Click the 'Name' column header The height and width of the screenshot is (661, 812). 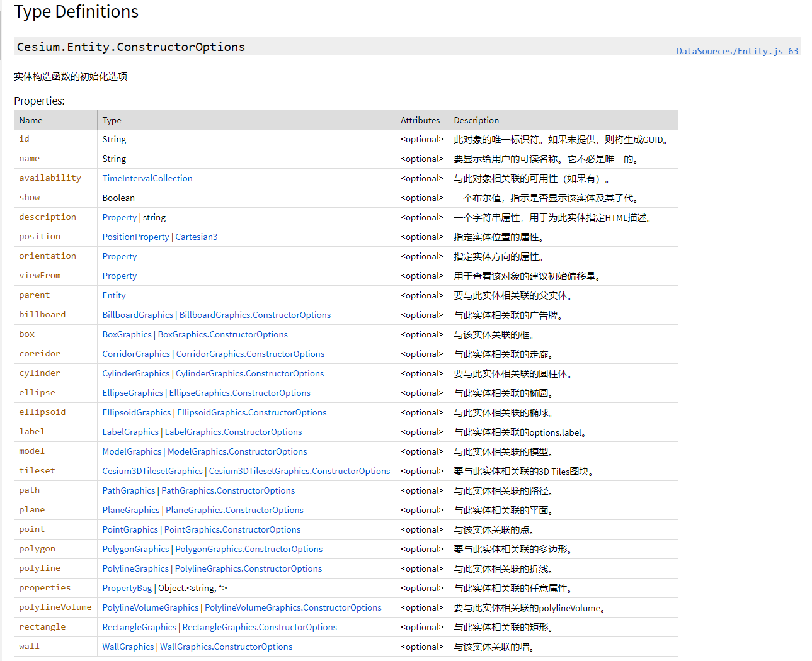pos(31,120)
